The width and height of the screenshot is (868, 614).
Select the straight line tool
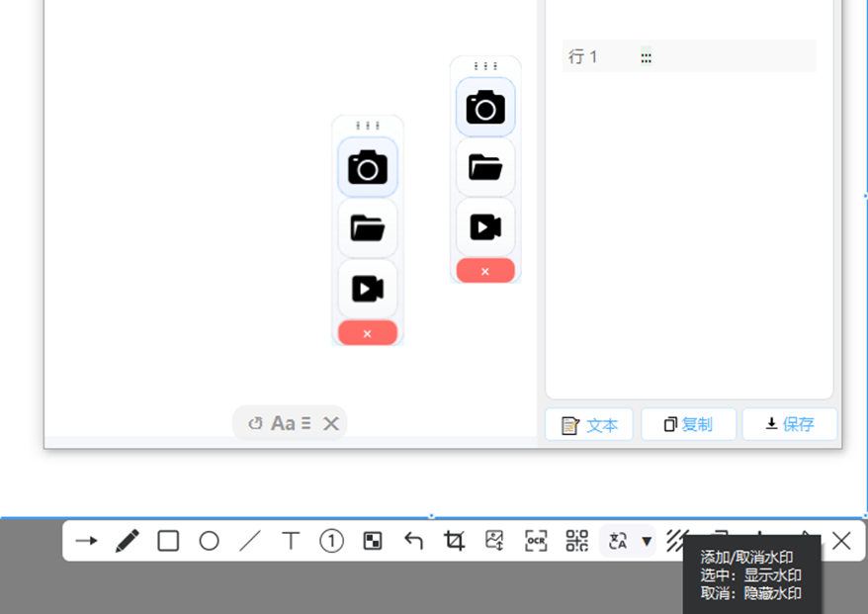tap(250, 541)
